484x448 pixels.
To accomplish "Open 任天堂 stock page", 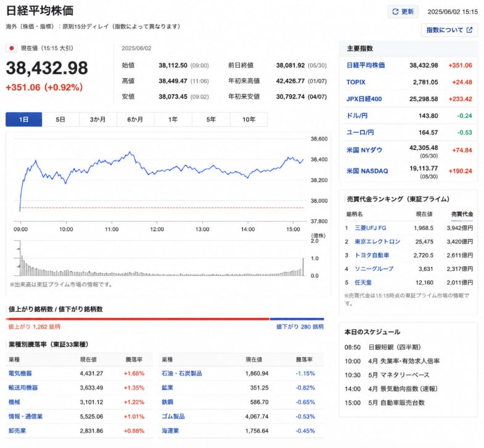I will (363, 283).
